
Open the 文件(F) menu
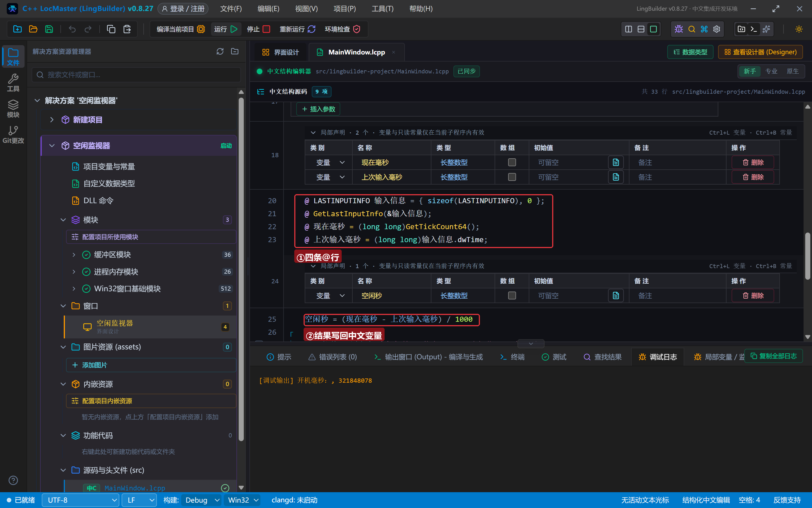pos(231,9)
